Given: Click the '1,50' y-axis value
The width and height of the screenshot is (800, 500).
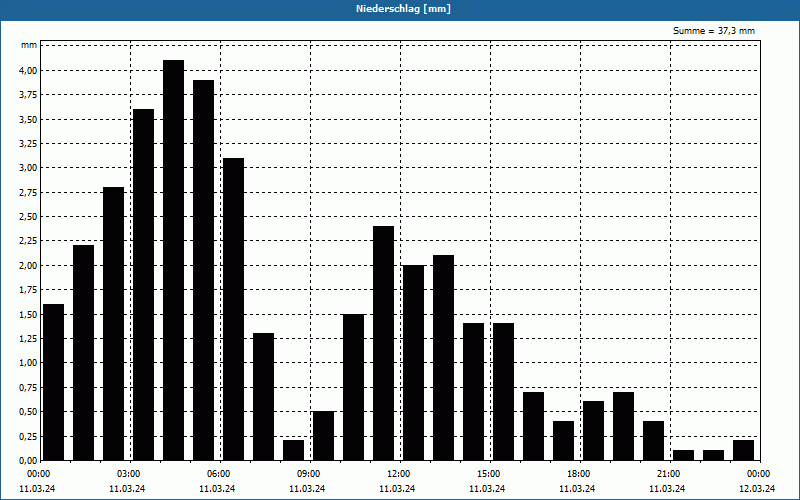Looking at the screenshot, I should (x=29, y=314).
